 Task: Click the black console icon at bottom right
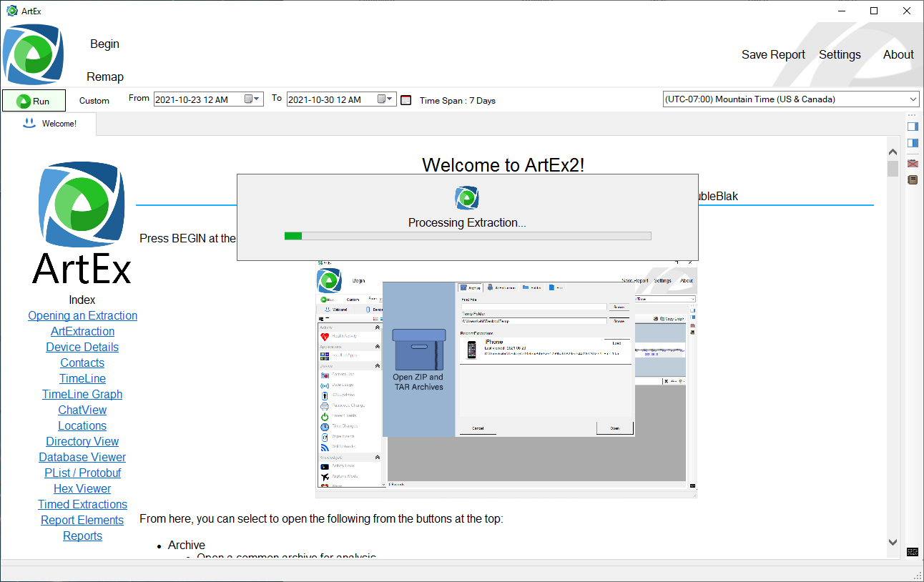pos(913,552)
